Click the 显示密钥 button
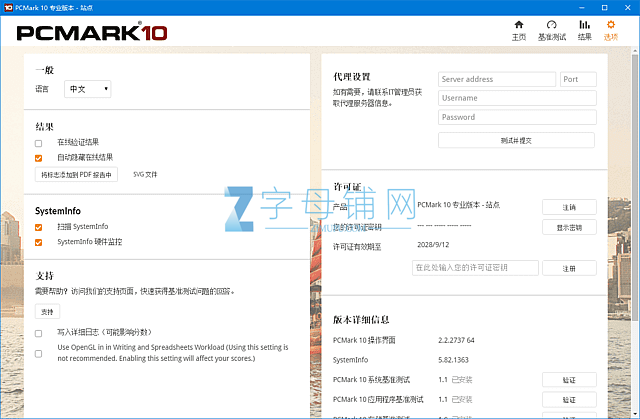The width and height of the screenshot is (640, 419). point(569,227)
